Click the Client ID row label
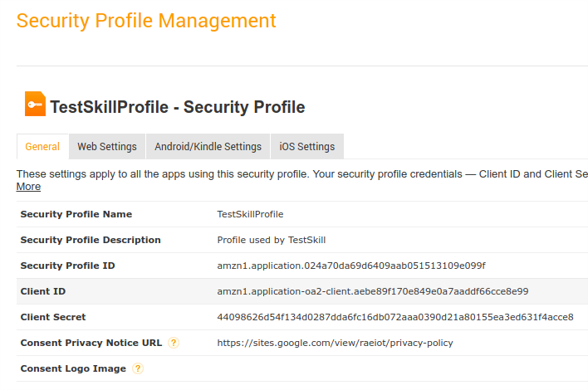The width and height of the screenshot is (588, 390). [43, 291]
